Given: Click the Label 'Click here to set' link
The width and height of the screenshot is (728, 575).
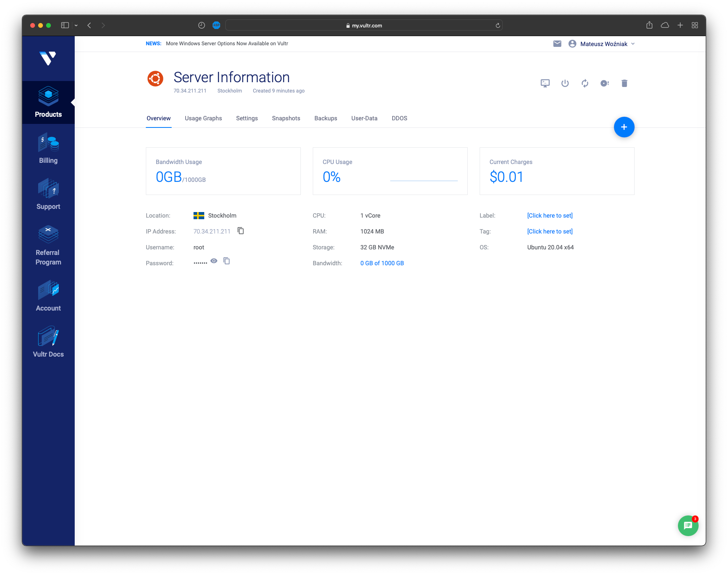Looking at the screenshot, I should [550, 216].
